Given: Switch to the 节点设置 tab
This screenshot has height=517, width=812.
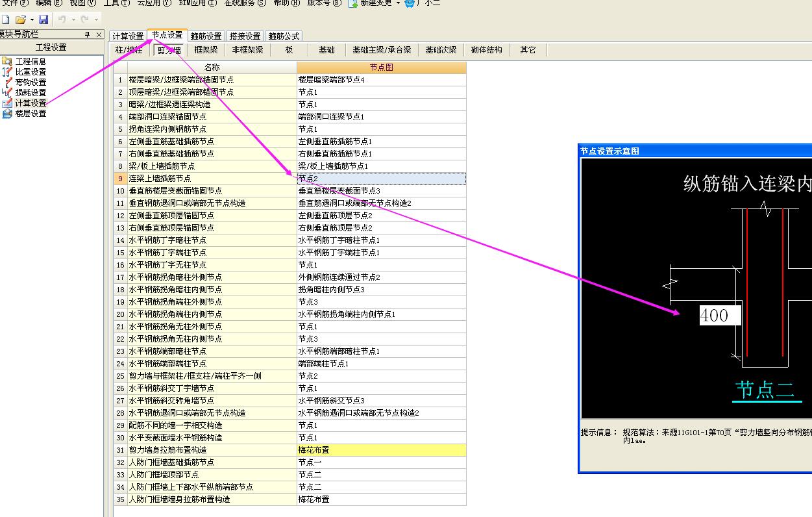Looking at the screenshot, I should tap(167, 36).
